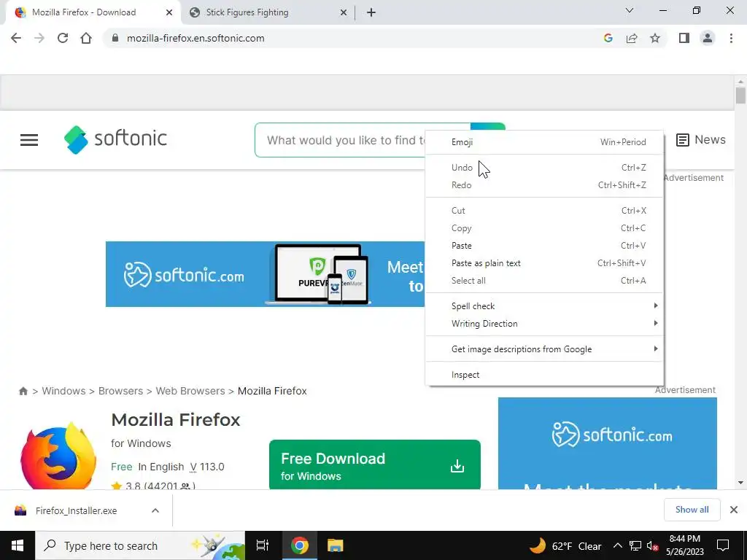Click Show all downloads button
The height and width of the screenshot is (560, 747).
[x=692, y=510]
